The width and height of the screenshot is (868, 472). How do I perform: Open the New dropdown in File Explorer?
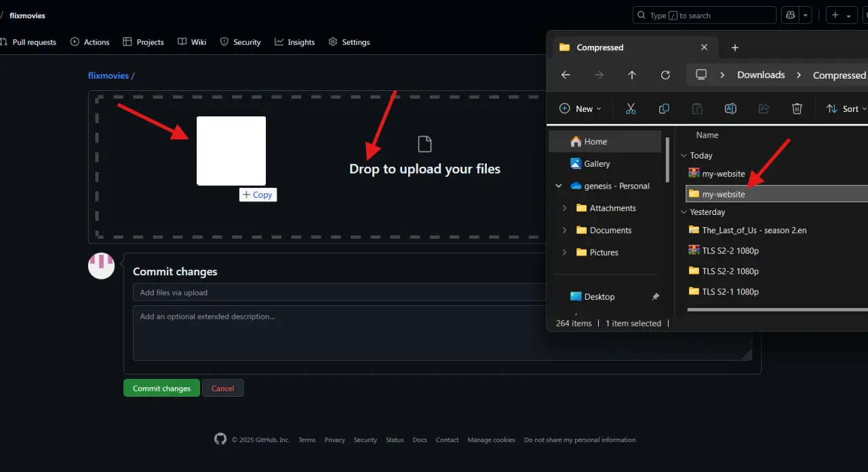click(580, 109)
